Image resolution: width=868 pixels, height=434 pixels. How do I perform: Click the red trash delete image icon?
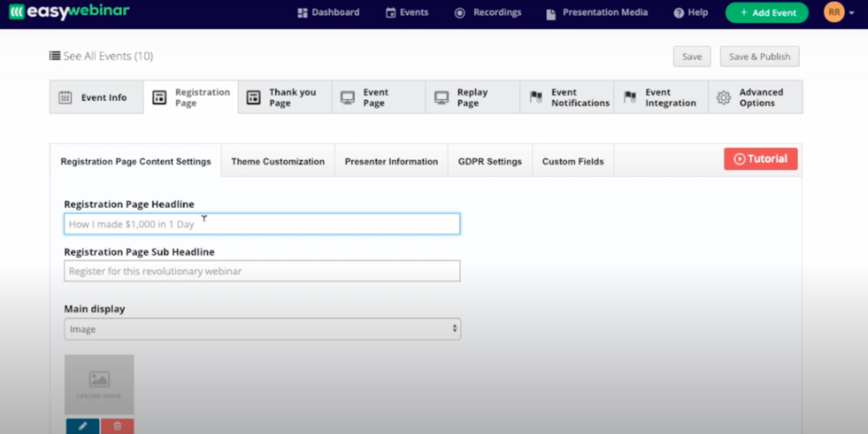point(117,426)
